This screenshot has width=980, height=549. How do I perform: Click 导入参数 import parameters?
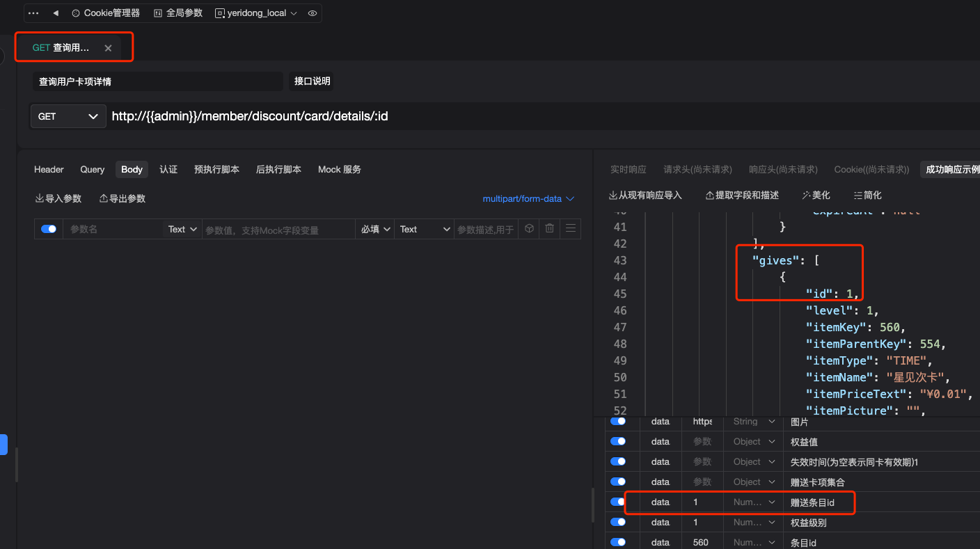(58, 198)
